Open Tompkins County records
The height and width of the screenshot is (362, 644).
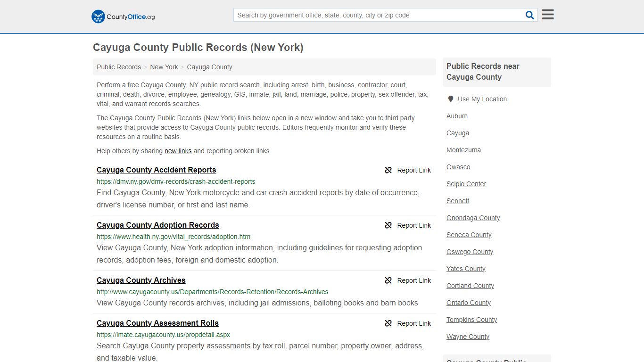pos(471,320)
